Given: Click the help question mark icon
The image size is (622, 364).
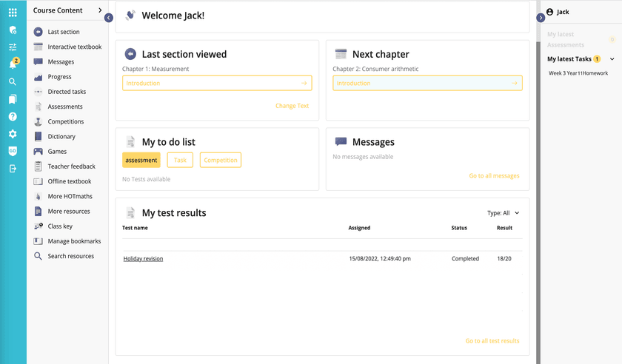Looking at the screenshot, I should point(13,117).
